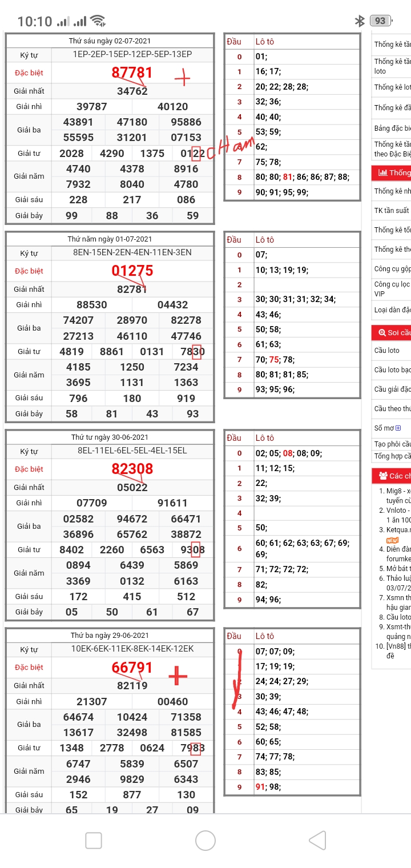Tap the header Thứ năm ngày 01-07-2021
The width and height of the screenshot is (411, 868).
click(x=110, y=239)
